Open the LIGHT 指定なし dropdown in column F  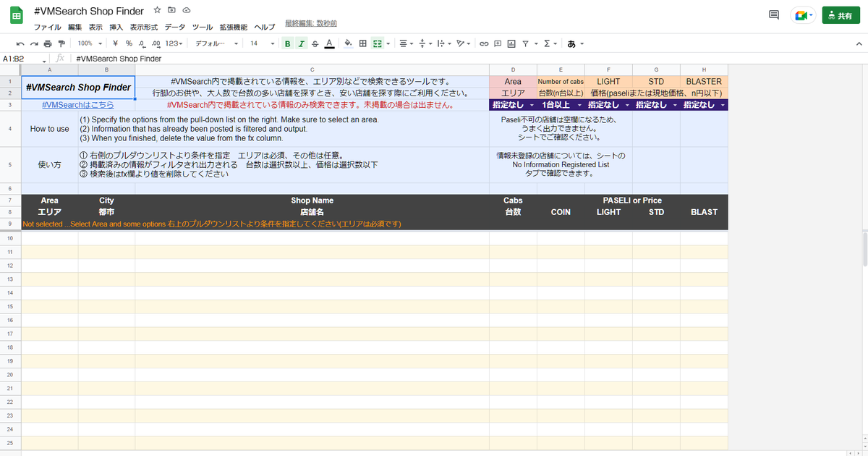608,105
